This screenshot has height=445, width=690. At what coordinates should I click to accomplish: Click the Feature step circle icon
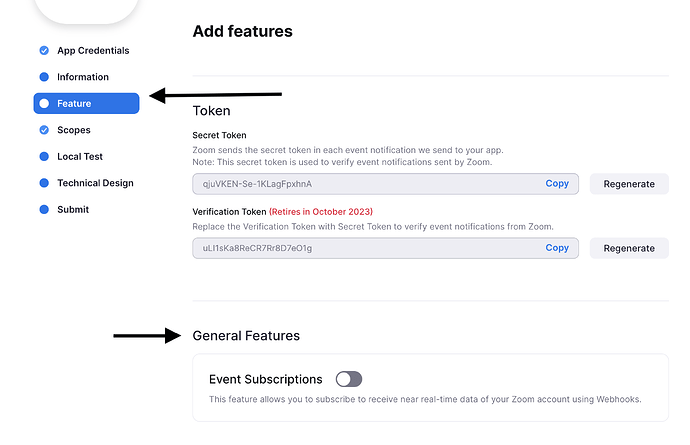tap(44, 104)
